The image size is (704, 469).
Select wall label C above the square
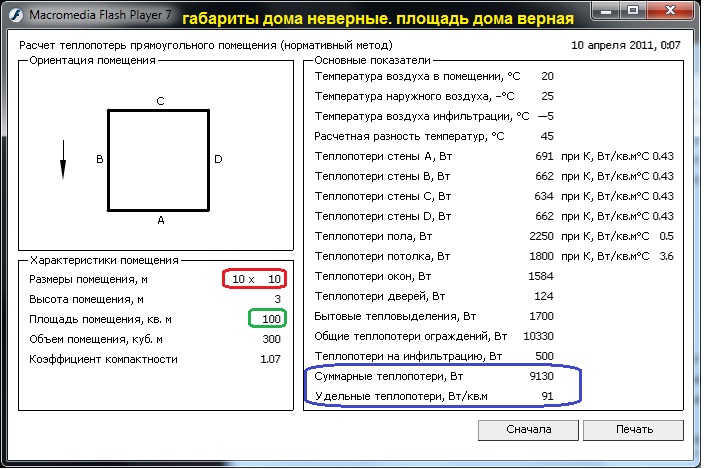tap(160, 100)
